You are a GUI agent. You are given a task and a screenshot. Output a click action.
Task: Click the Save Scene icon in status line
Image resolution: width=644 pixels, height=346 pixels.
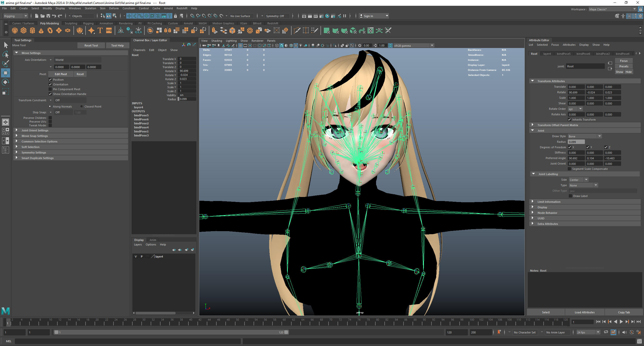pyautogui.click(x=48, y=16)
